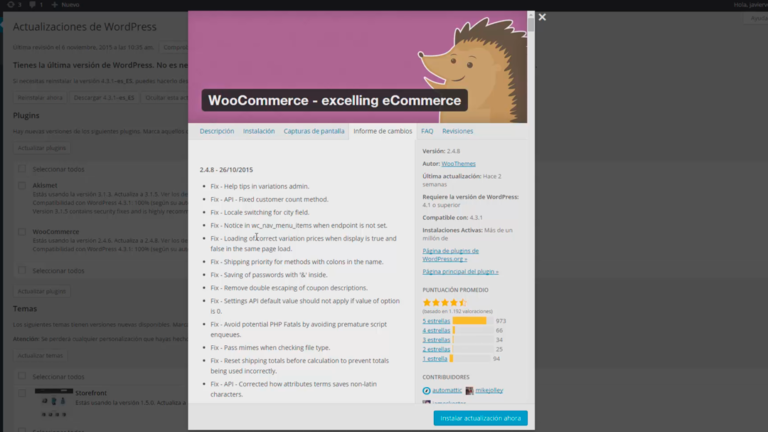Click upper Actualizar plugins button
This screenshot has height=432, width=768.
[42, 148]
